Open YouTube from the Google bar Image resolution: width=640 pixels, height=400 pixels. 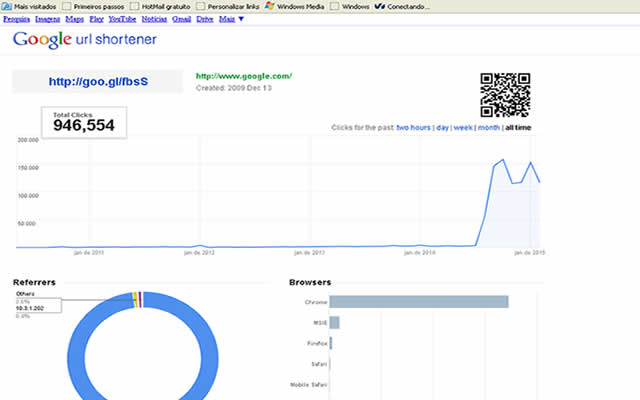tap(122, 18)
